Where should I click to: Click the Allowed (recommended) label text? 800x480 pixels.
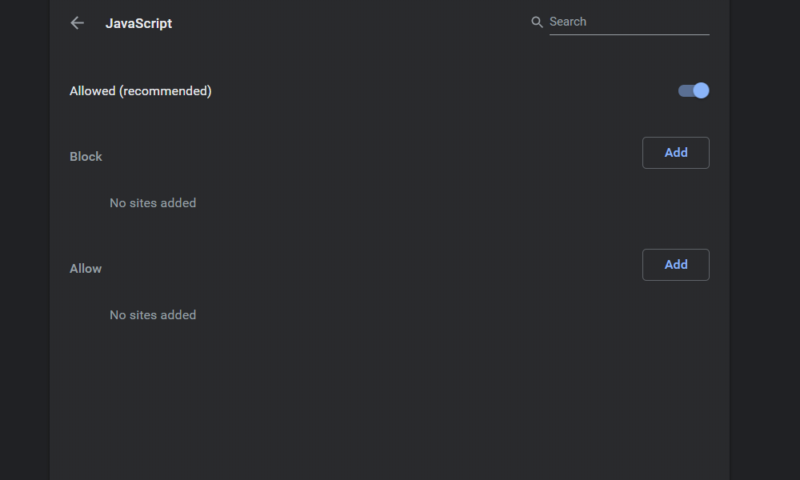click(x=140, y=91)
